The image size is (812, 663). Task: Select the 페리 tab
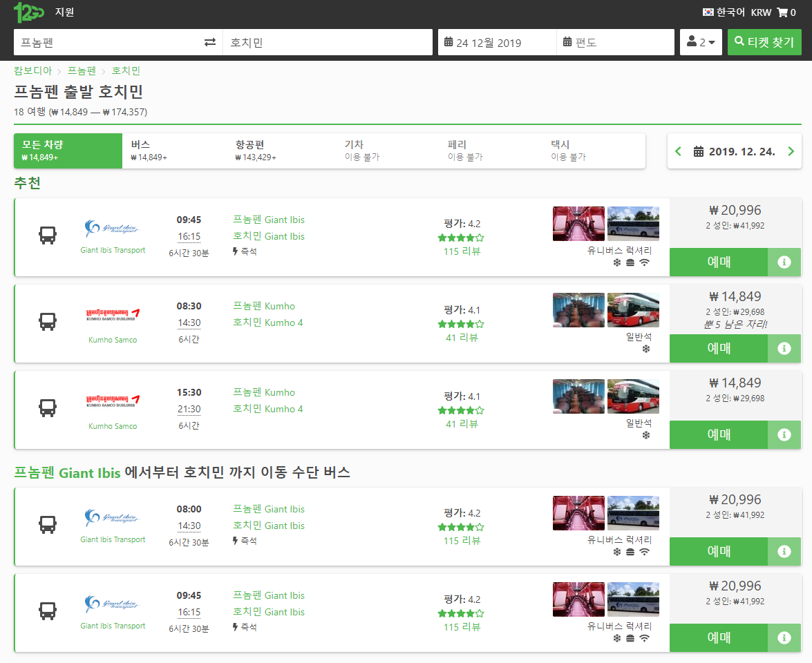click(489, 151)
